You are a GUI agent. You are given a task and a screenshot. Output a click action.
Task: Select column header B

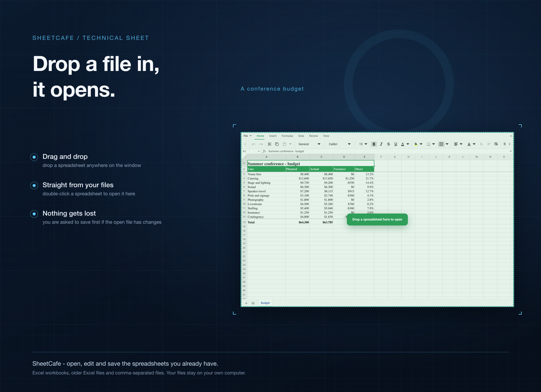click(x=298, y=157)
